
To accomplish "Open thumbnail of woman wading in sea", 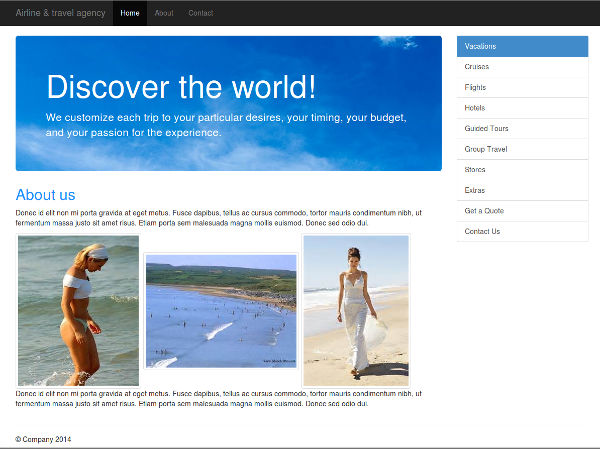I will tap(78, 311).
